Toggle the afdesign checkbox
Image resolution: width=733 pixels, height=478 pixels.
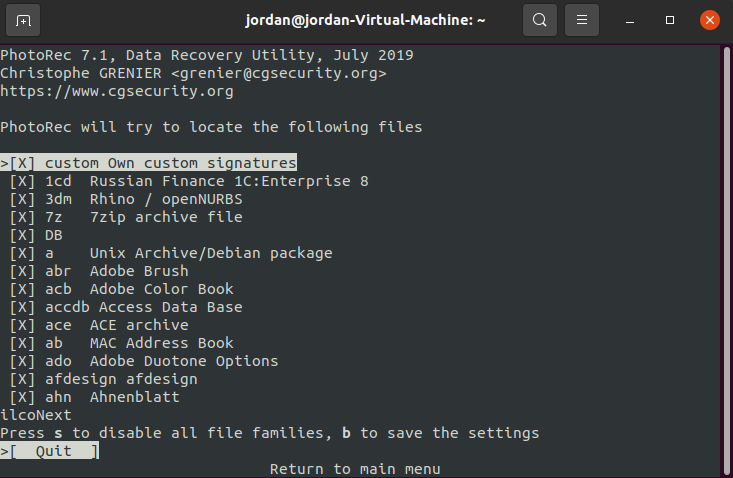[x=22, y=379]
